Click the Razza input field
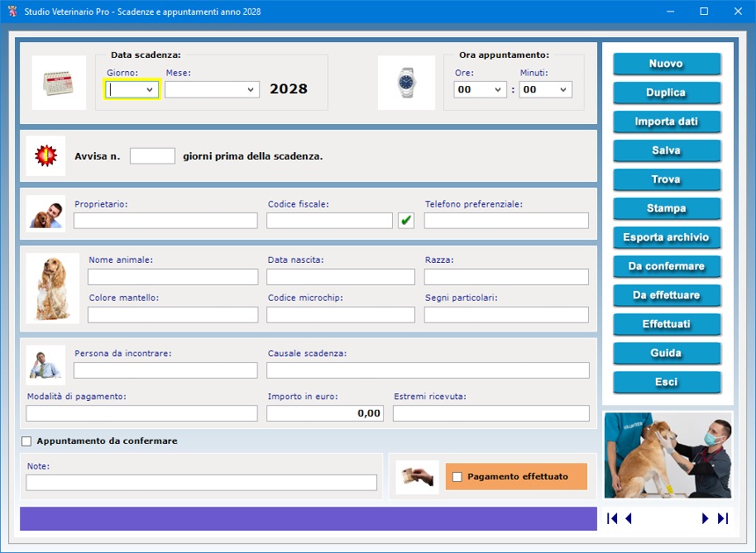Viewport: 756px width, 553px height. tap(506, 277)
